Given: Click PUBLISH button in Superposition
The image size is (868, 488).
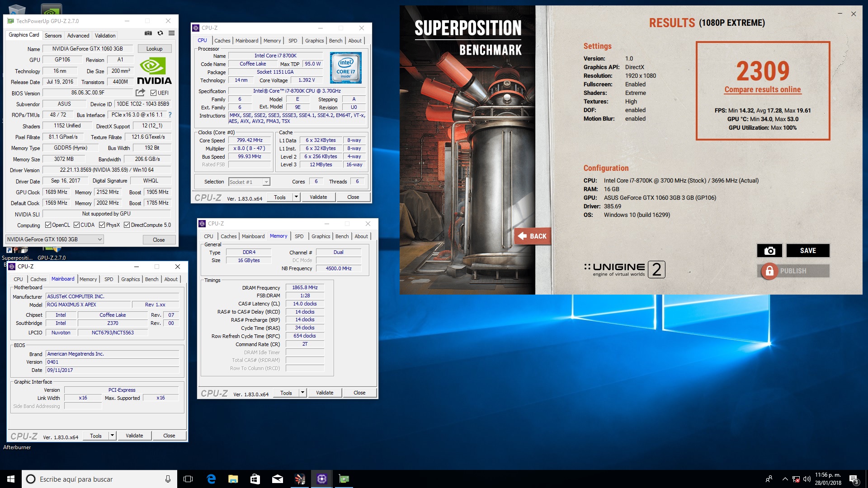Looking at the screenshot, I should [x=793, y=271].
